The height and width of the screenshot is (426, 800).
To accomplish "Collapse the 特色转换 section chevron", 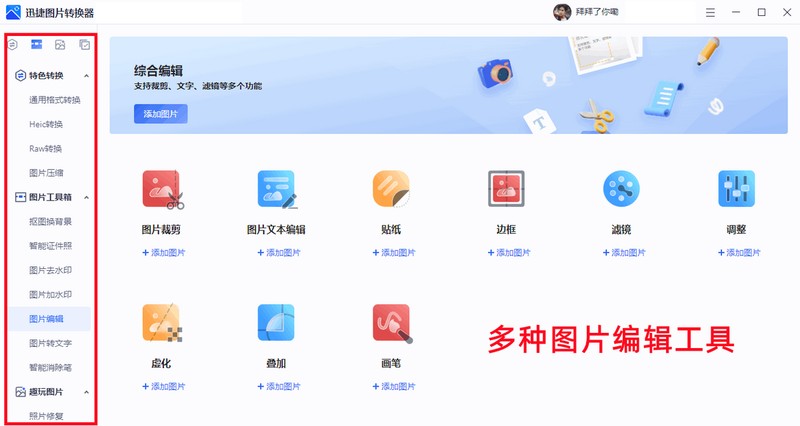I will point(86,76).
